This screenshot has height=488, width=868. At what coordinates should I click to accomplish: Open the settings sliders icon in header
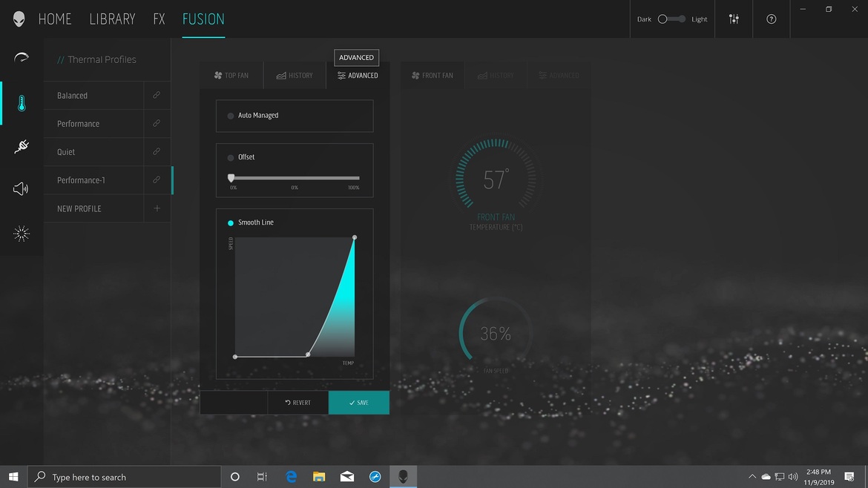click(734, 19)
